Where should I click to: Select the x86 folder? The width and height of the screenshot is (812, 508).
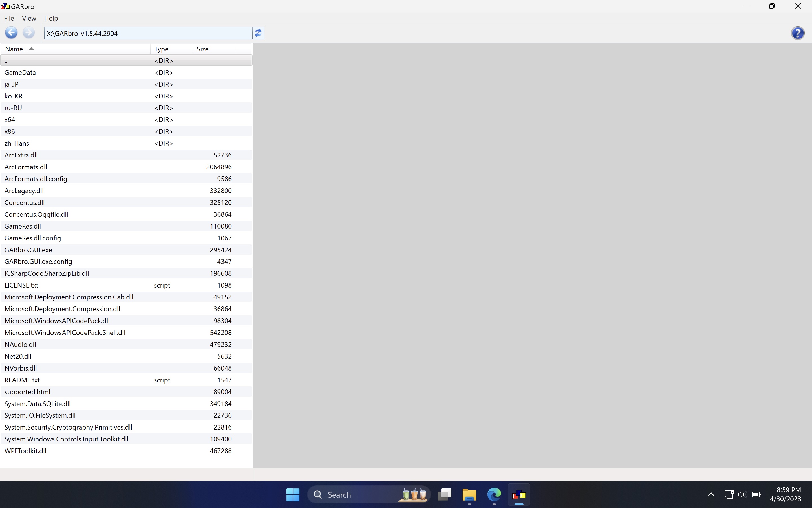click(x=126, y=131)
